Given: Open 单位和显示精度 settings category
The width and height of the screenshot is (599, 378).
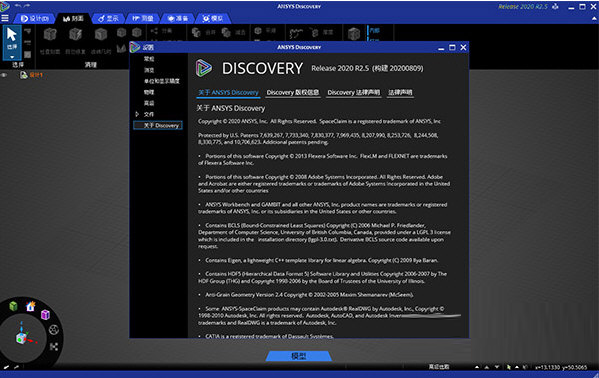Looking at the screenshot, I should point(162,81).
